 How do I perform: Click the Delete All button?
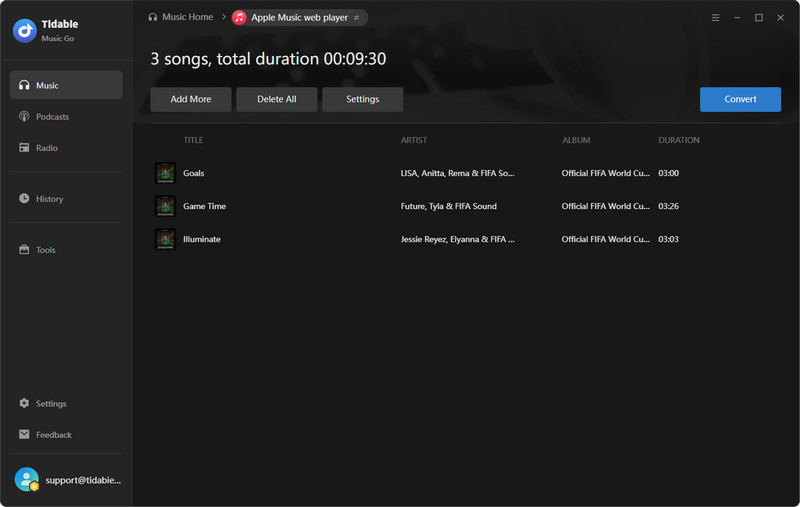(277, 99)
